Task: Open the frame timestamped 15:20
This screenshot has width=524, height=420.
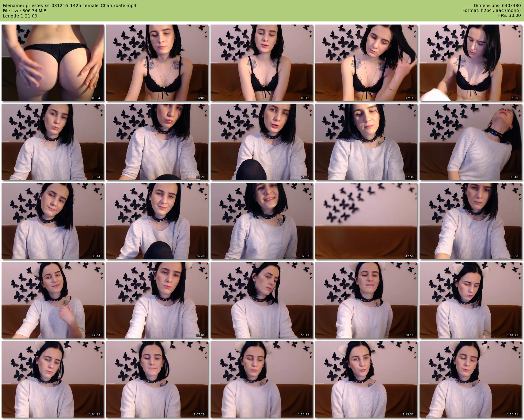Action: pos(471,63)
